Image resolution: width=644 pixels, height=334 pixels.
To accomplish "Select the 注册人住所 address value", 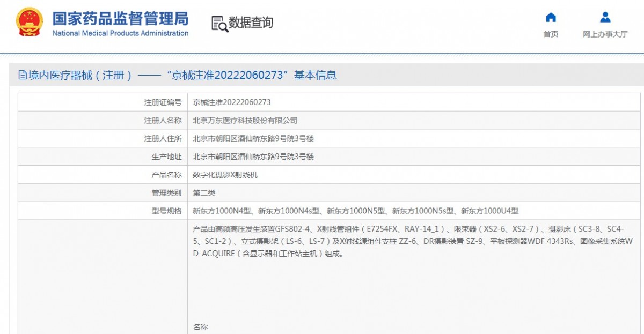I will tap(253, 139).
